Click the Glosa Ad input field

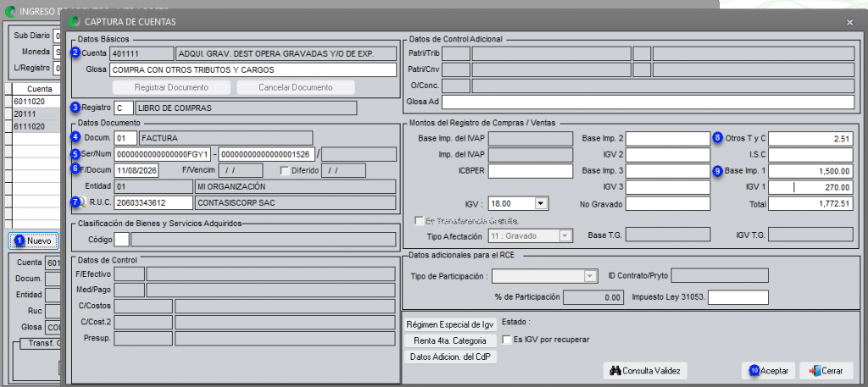pos(648,102)
